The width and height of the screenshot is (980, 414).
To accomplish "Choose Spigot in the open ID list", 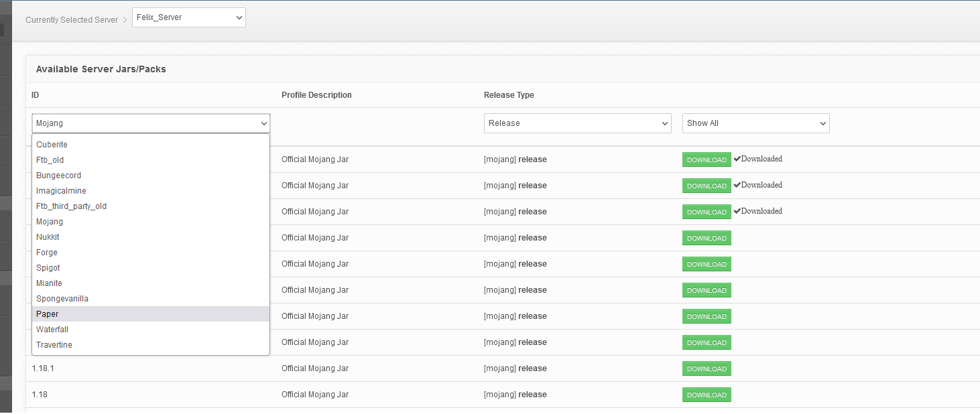I will (x=48, y=268).
